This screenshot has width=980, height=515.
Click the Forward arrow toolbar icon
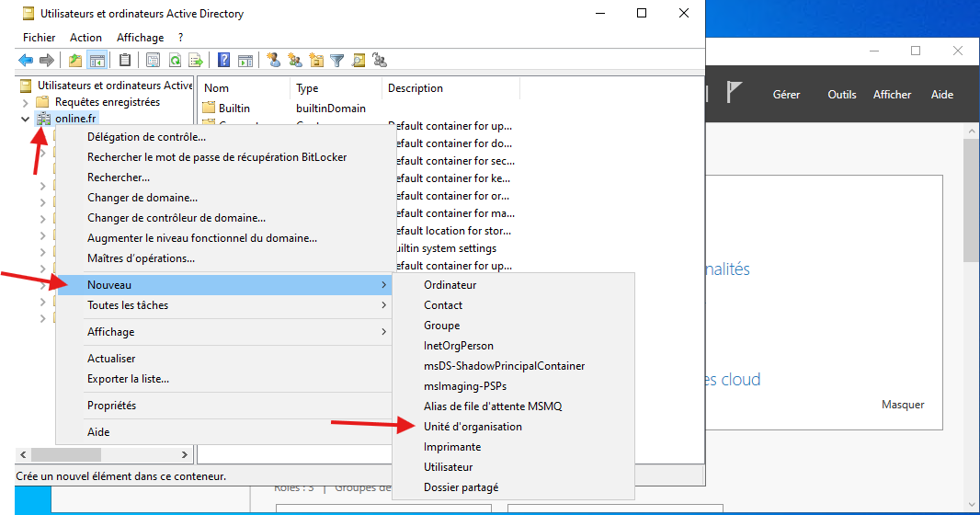coord(46,60)
